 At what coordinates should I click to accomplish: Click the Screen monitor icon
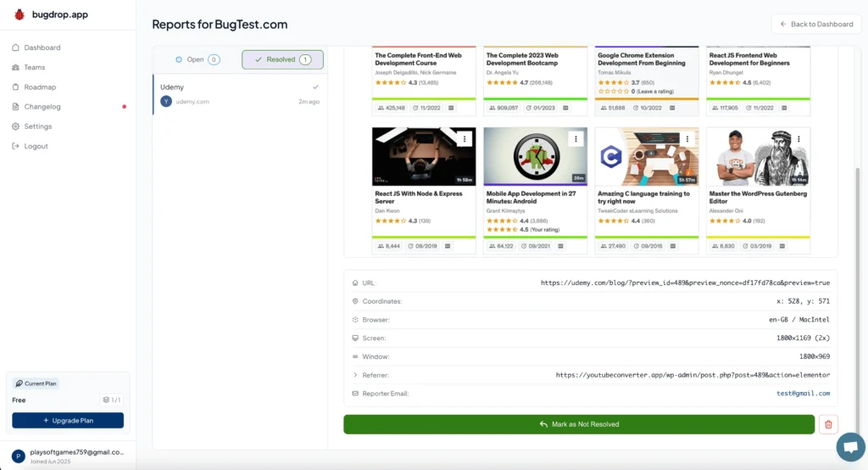pyautogui.click(x=355, y=339)
